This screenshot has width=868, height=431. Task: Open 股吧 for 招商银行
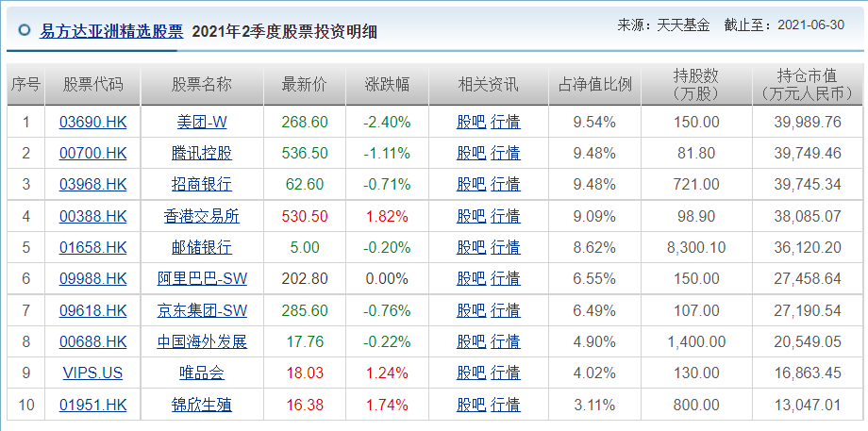(471, 184)
